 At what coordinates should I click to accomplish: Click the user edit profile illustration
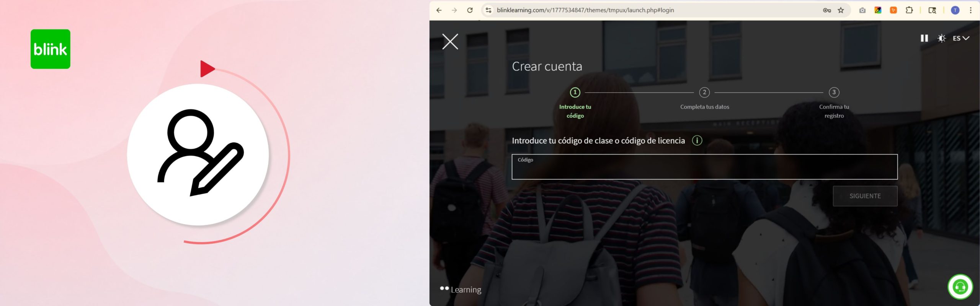198,155
